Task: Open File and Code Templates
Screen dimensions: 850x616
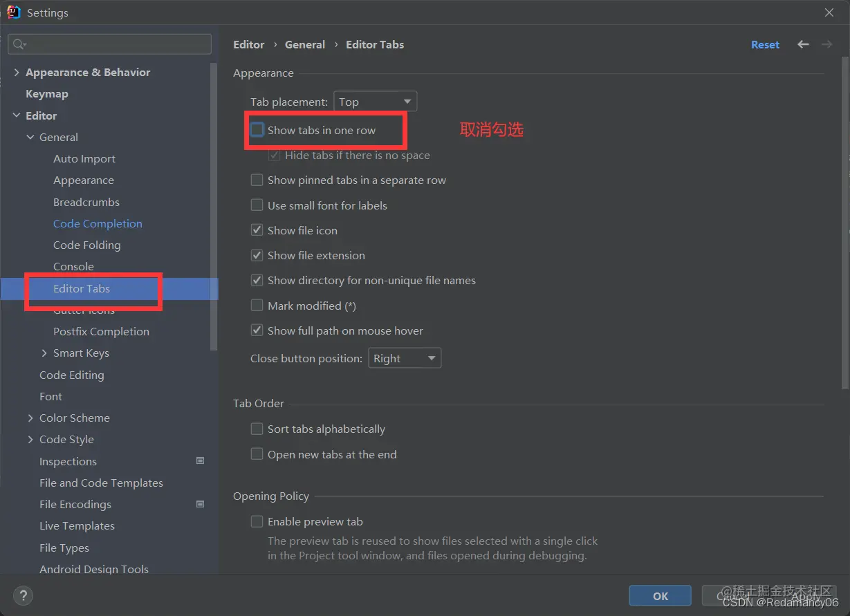Action: [101, 483]
